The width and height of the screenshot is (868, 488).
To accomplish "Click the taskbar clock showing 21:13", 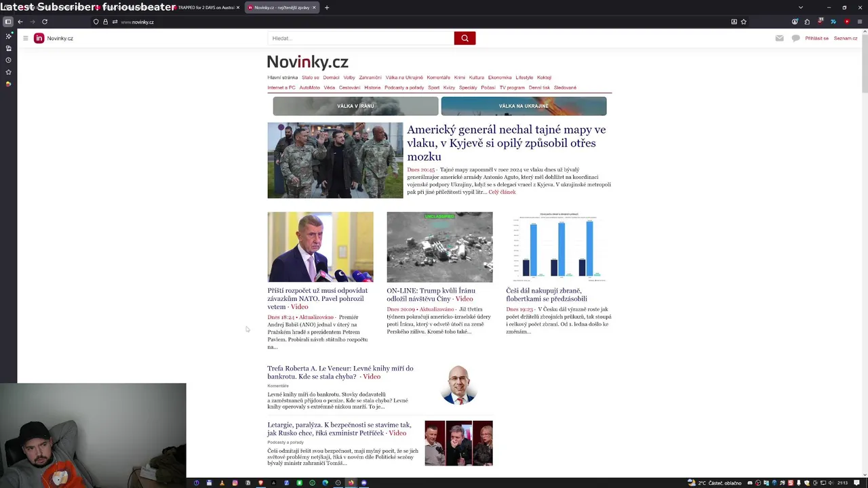I will [x=842, y=483].
